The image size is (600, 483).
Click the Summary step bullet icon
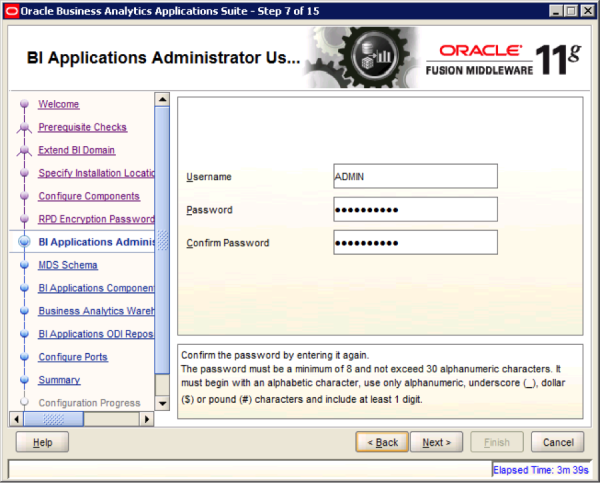point(24,379)
